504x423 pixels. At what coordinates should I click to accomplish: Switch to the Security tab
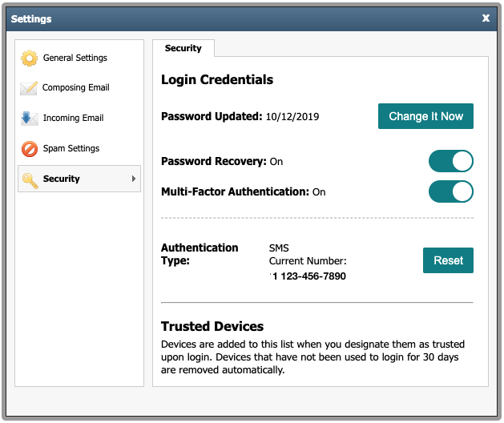tap(183, 48)
